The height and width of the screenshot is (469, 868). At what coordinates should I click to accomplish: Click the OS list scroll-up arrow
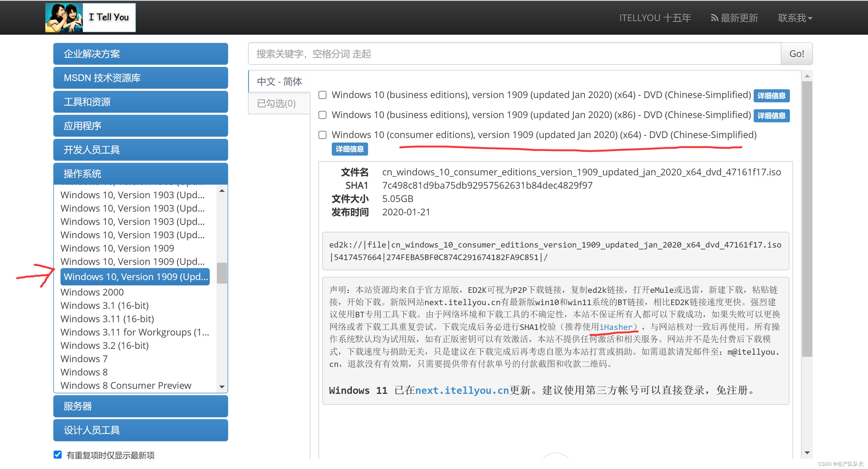click(222, 191)
